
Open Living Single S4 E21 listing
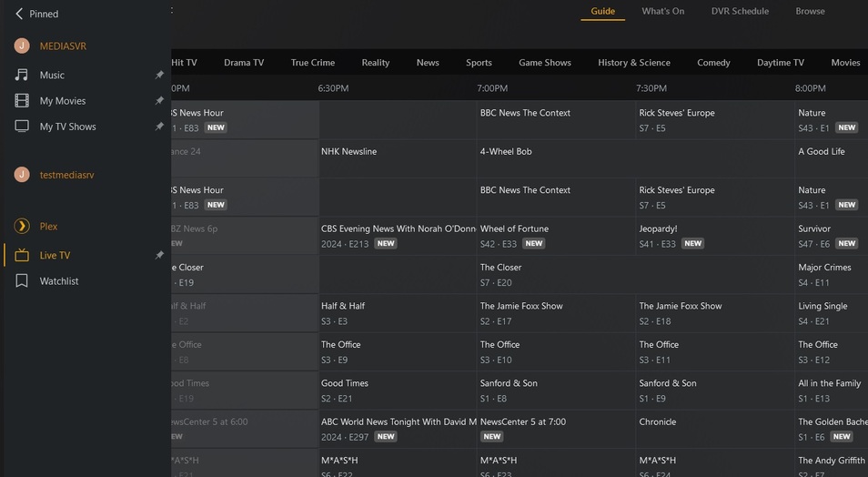(832, 313)
